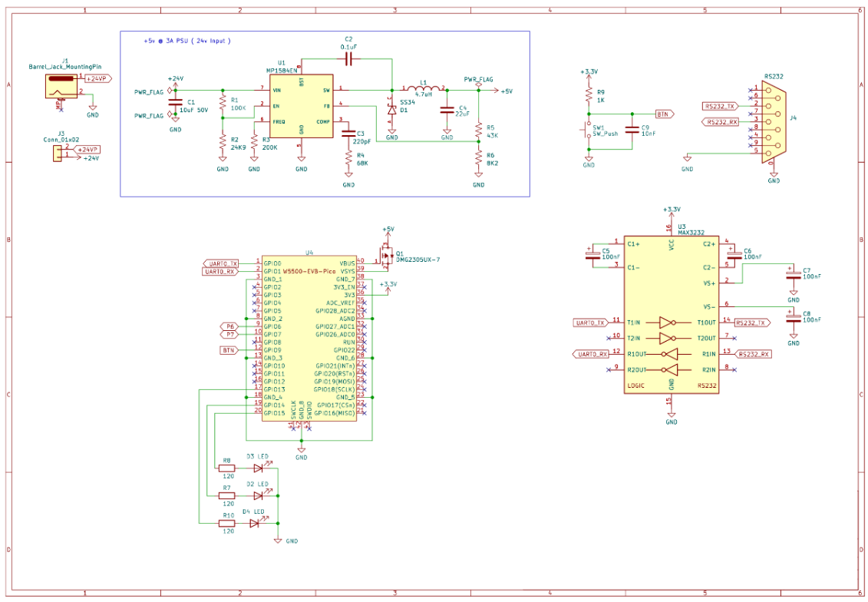Select capacitor C4 22uF symbol
868x602 pixels.
447,111
